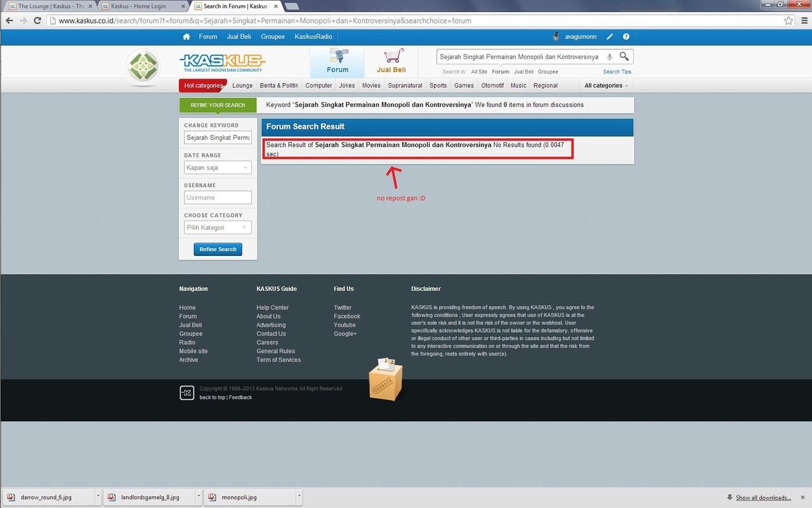This screenshot has width=812, height=508.
Task: Open the Regional category
Action: (x=546, y=86)
